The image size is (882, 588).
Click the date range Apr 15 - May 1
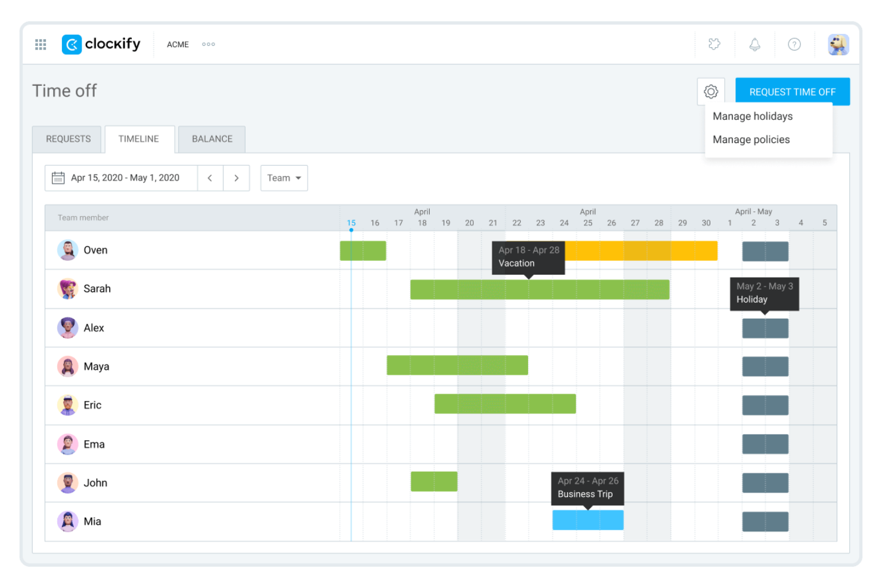click(x=125, y=178)
